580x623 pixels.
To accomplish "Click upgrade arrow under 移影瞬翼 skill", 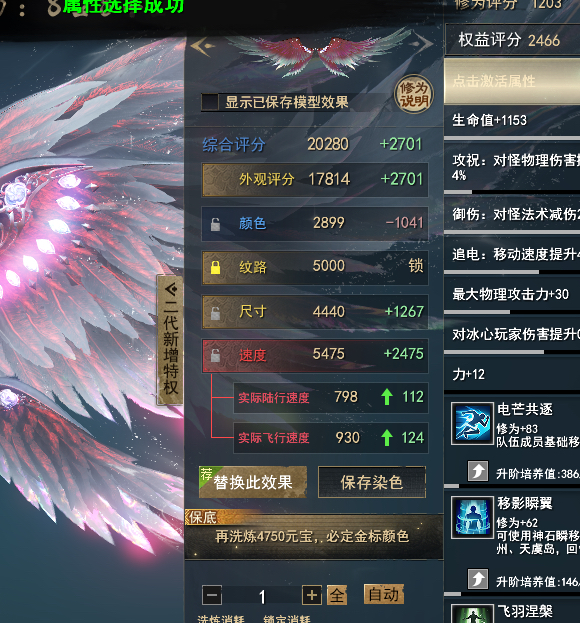I will tap(478, 579).
